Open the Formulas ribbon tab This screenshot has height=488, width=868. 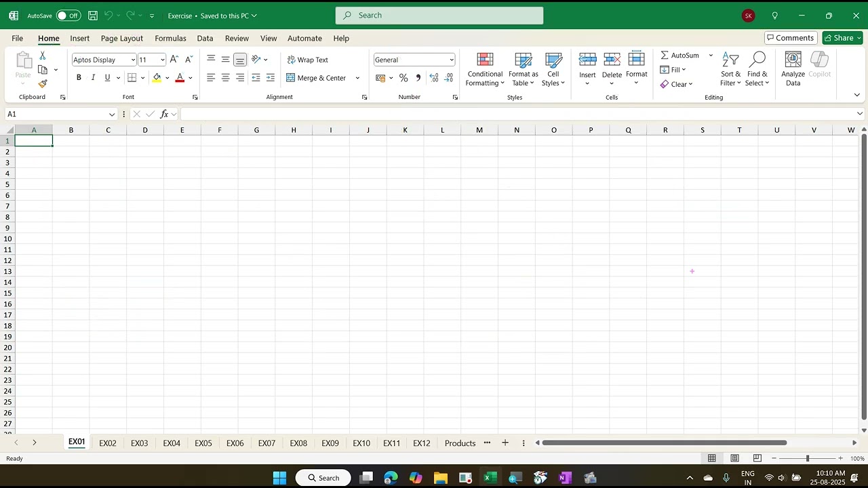[170, 38]
